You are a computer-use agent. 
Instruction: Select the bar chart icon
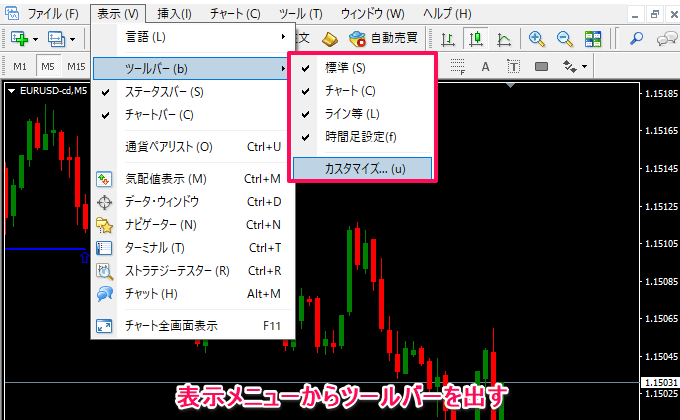click(448, 39)
